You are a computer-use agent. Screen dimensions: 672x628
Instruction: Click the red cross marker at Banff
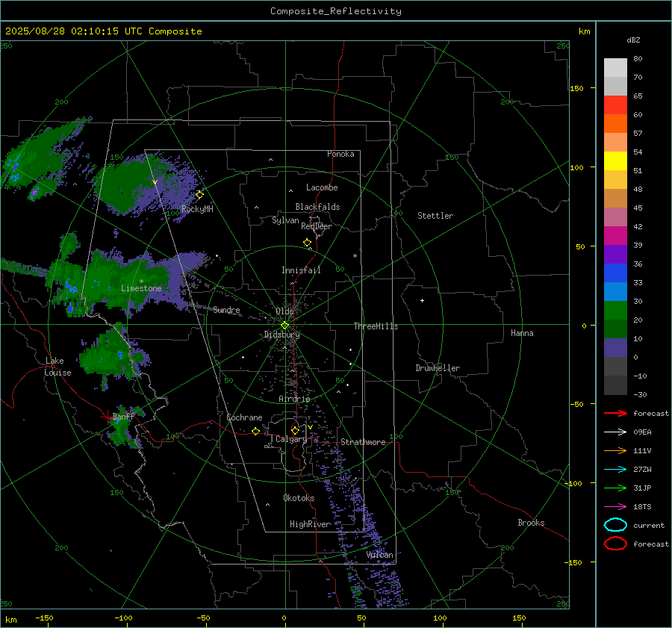click(107, 417)
